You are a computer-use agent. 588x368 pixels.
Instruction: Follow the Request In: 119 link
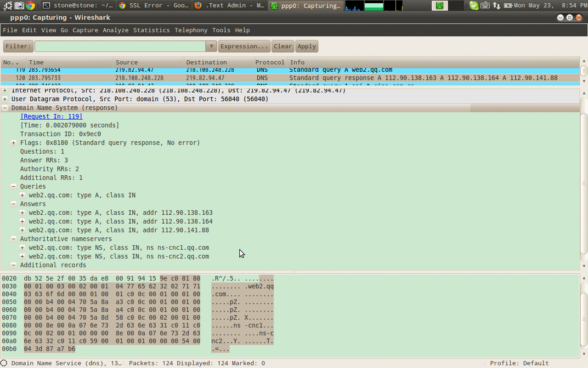pos(51,116)
